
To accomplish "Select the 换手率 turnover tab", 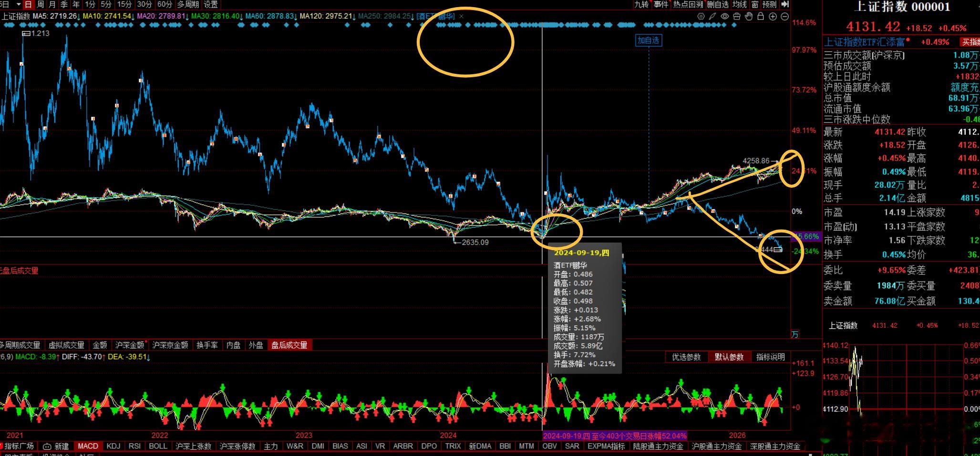I will coord(207,345).
